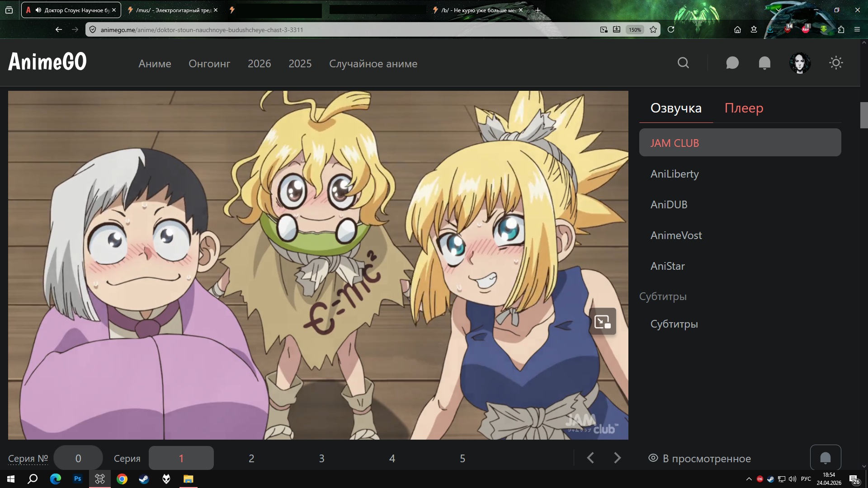Select episode 3
The width and height of the screenshot is (868, 488).
point(322,458)
